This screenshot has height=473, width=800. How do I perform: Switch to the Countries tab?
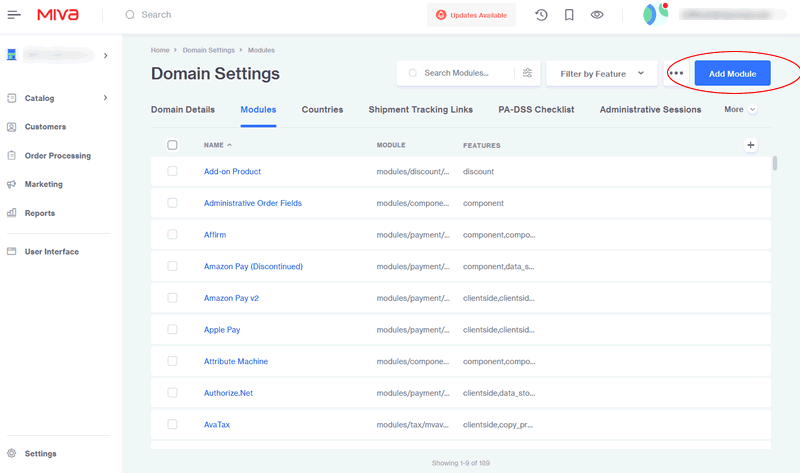(322, 109)
